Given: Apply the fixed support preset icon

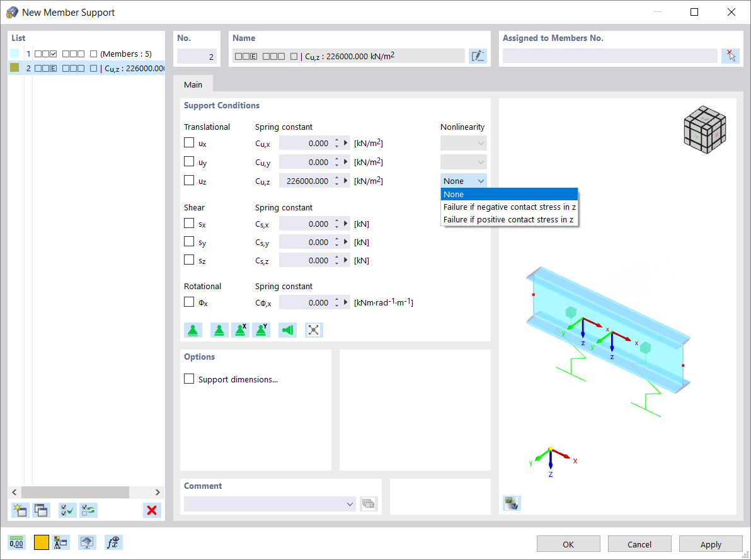Looking at the screenshot, I should pyautogui.click(x=193, y=330).
